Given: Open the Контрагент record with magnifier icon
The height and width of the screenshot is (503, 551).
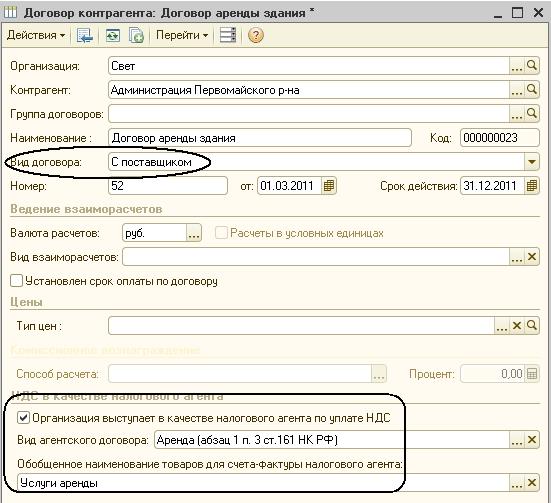Looking at the screenshot, I should (x=532, y=90).
